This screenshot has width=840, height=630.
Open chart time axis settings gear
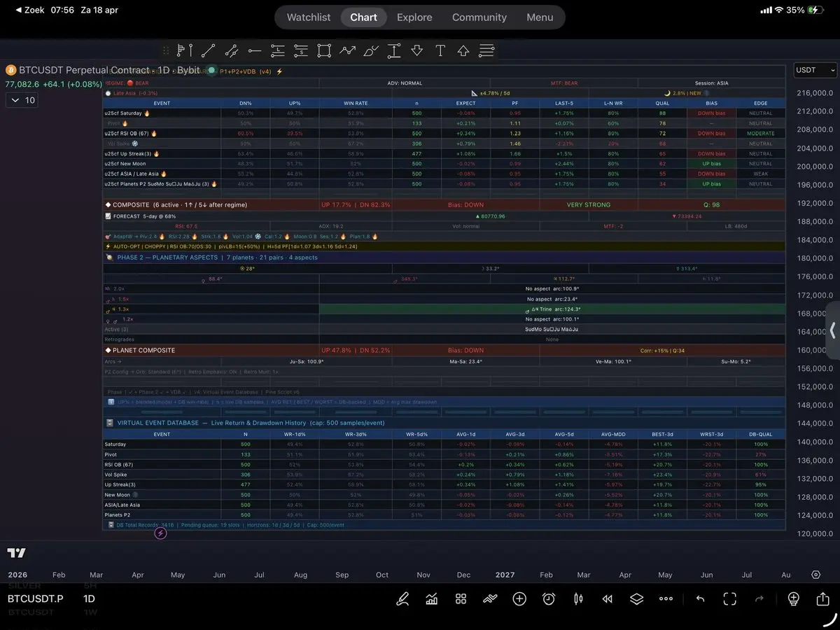(x=815, y=575)
